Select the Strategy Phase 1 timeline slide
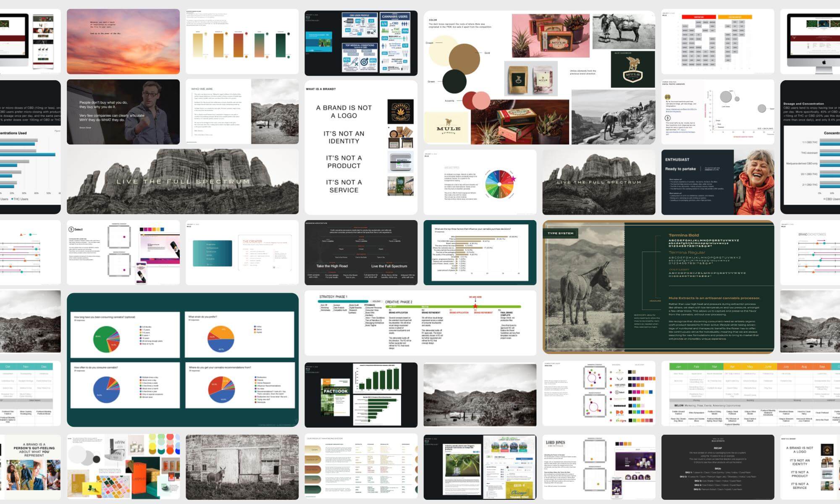Image resolution: width=840 pixels, height=504 pixels. [420, 323]
